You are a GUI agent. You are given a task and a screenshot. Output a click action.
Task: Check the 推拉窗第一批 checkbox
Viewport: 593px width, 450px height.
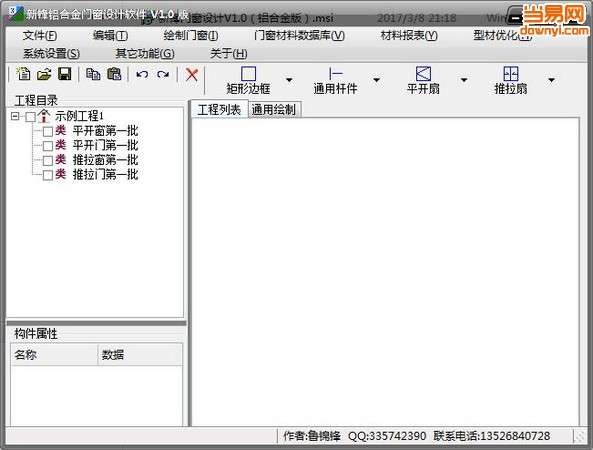[x=48, y=161]
